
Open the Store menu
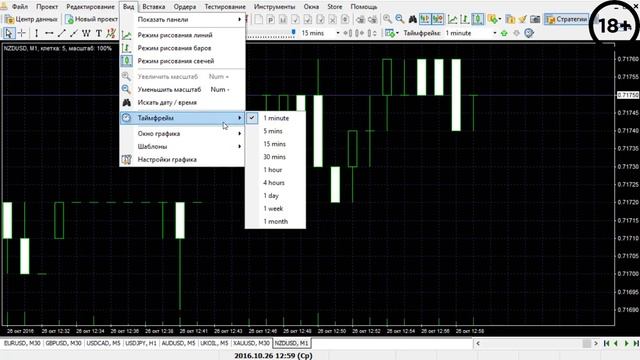coord(335,7)
